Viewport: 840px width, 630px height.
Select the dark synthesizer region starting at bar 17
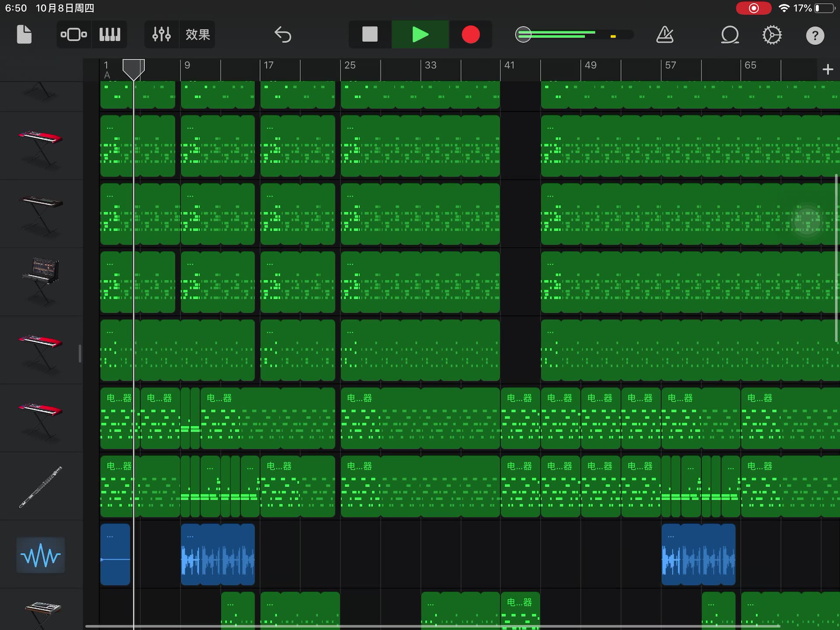297,214
